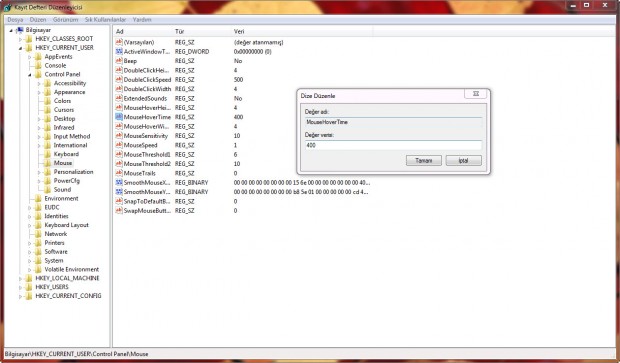This screenshot has height=363, width=620.
Task: Expand the Software key arrow
Action: coord(30,252)
